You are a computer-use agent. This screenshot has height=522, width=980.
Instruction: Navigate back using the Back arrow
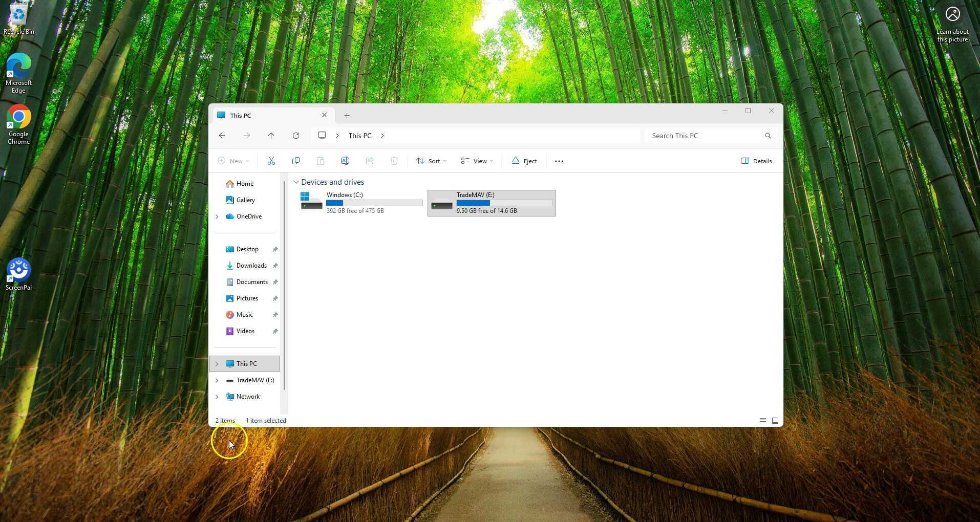[222, 136]
